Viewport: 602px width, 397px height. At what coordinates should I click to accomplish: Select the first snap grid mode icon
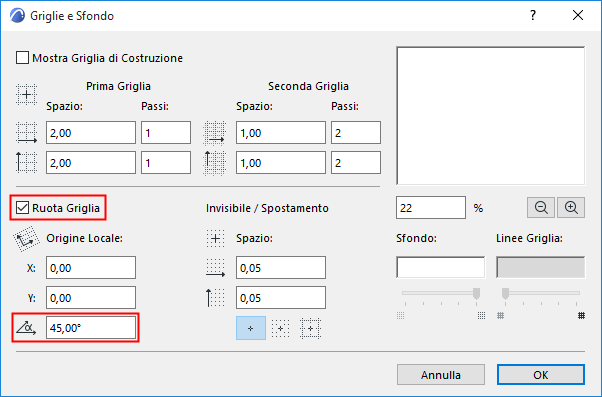point(251,328)
